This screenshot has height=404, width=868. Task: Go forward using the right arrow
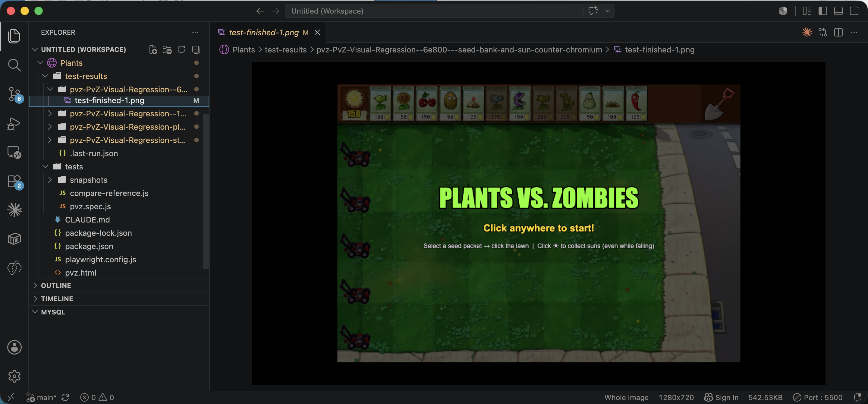click(x=276, y=11)
